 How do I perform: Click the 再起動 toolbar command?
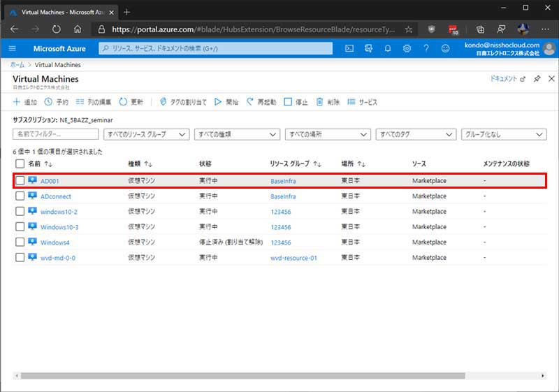tap(261, 102)
